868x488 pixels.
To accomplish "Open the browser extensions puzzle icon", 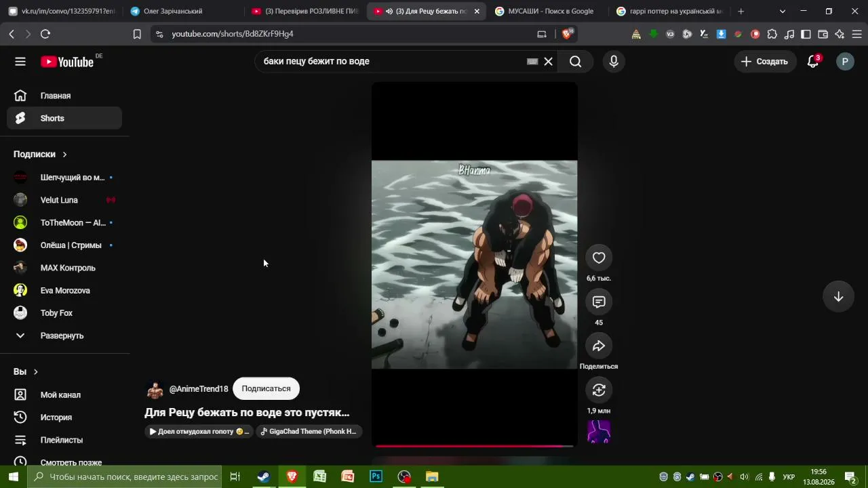I will pyautogui.click(x=772, y=34).
